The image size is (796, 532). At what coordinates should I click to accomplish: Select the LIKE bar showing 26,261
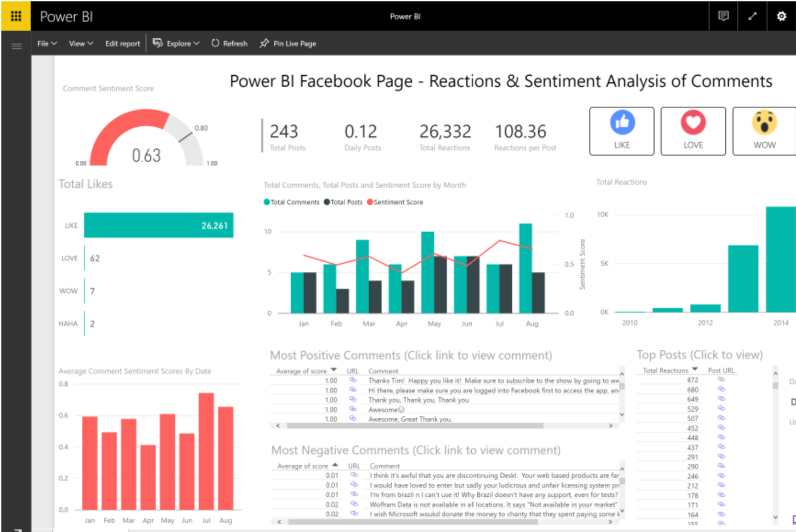click(158, 225)
